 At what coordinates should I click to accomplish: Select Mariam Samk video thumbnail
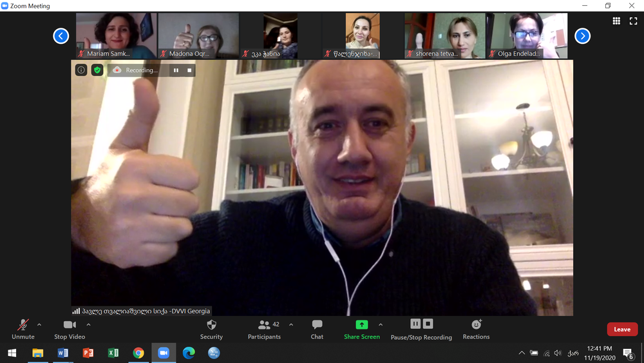click(116, 35)
